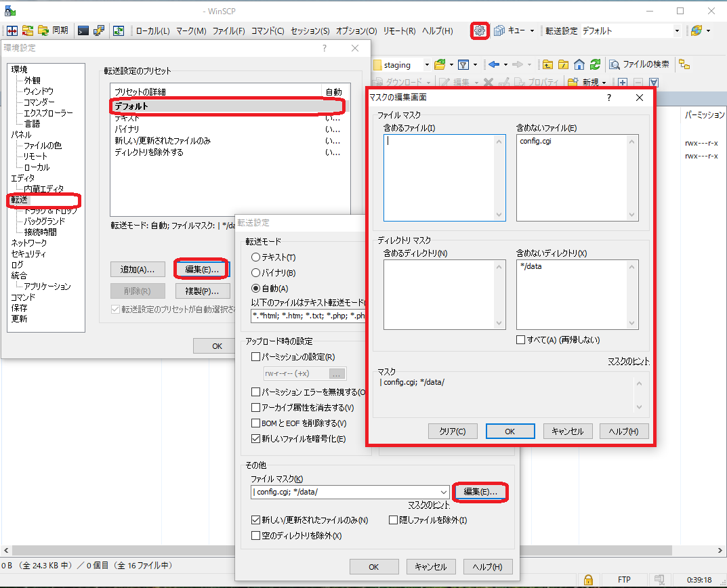Go back with the blue arrow icon

pos(494,64)
